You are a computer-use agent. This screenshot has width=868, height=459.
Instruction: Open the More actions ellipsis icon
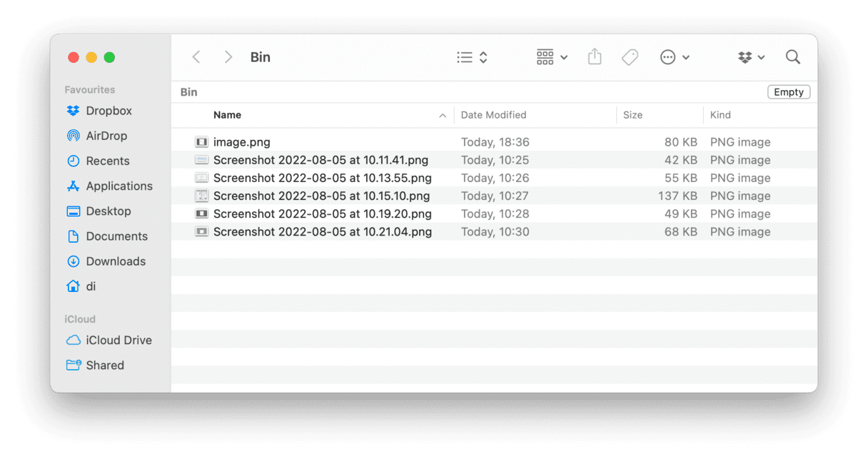pos(667,57)
